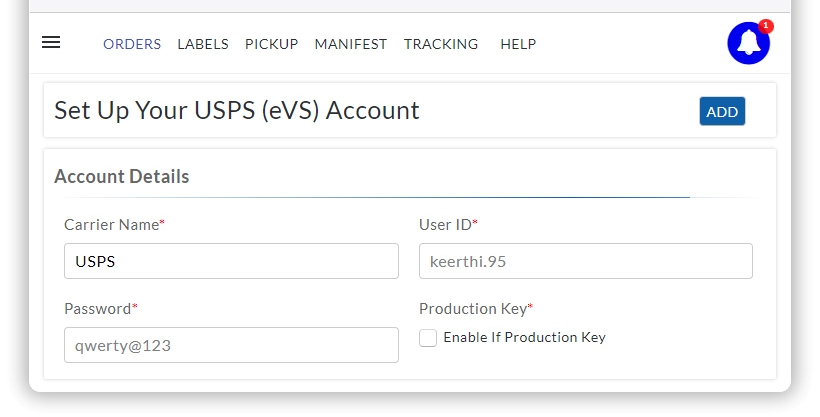Open the LABELS menu
The width and height of the screenshot is (820, 417).
click(203, 44)
